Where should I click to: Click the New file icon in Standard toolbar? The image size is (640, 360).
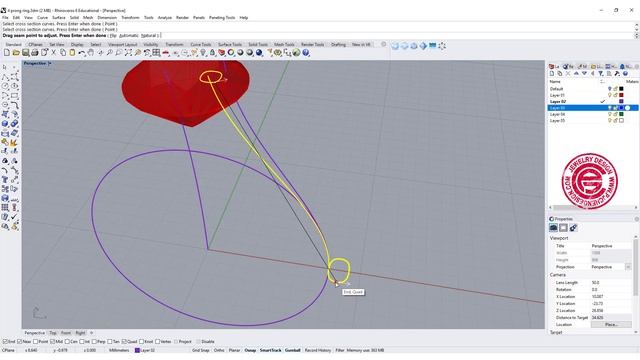(x=7, y=53)
